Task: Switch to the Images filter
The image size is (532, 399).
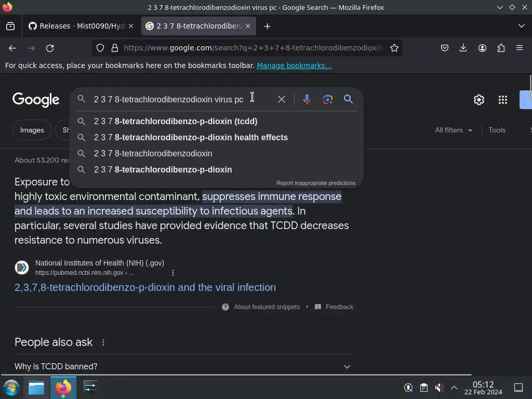Action: pyautogui.click(x=32, y=130)
